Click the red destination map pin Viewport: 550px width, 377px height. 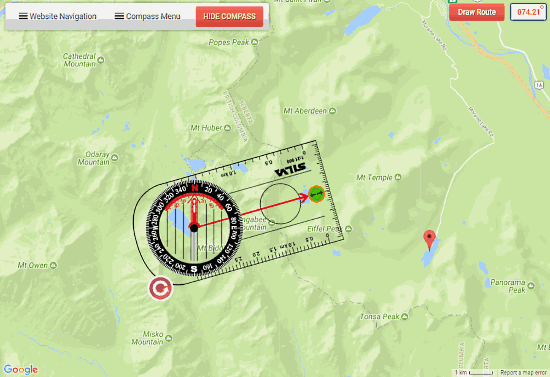click(x=429, y=240)
